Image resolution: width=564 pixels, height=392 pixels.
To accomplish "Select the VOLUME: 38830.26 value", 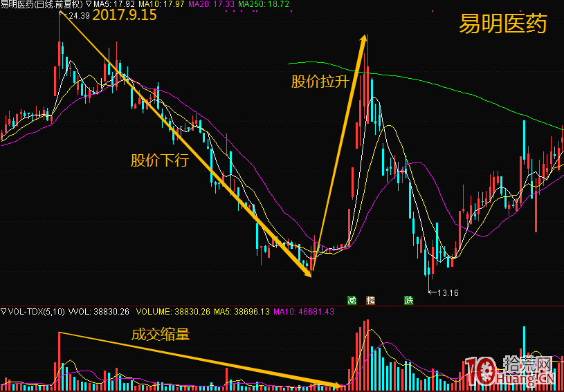I will pos(174,312).
